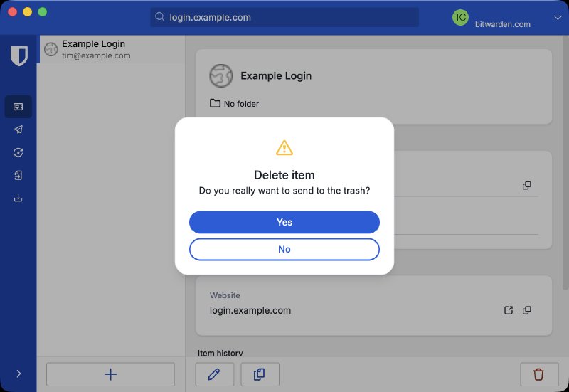
Task: Click the TC account avatar
Action: pyautogui.click(x=460, y=17)
